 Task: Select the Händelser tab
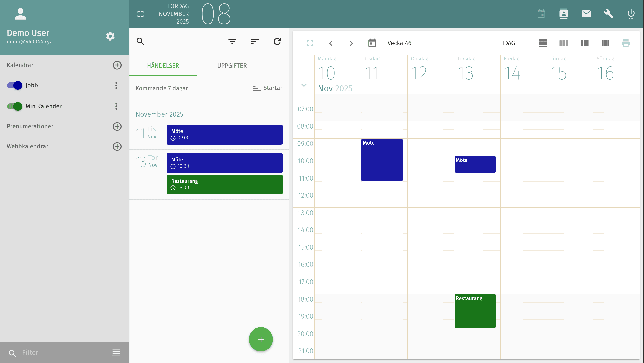tap(163, 66)
